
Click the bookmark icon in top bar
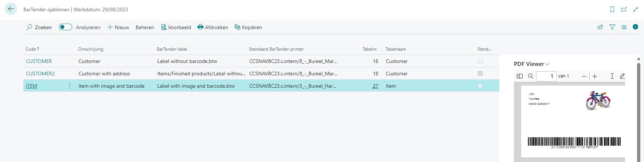click(612, 9)
